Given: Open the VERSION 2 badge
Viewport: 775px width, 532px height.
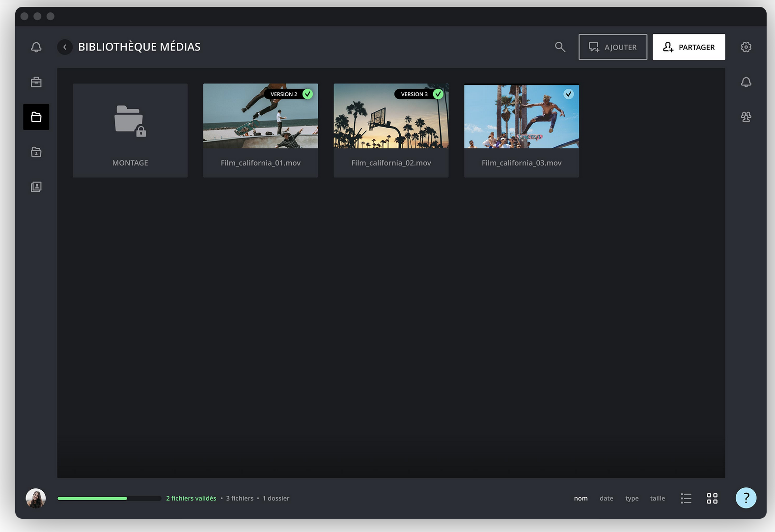Looking at the screenshot, I should tap(284, 94).
